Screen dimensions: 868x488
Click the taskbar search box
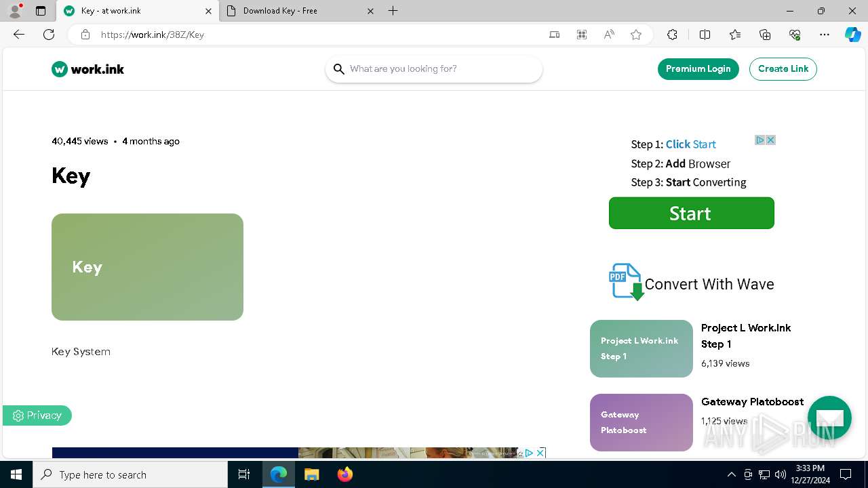[x=130, y=474]
